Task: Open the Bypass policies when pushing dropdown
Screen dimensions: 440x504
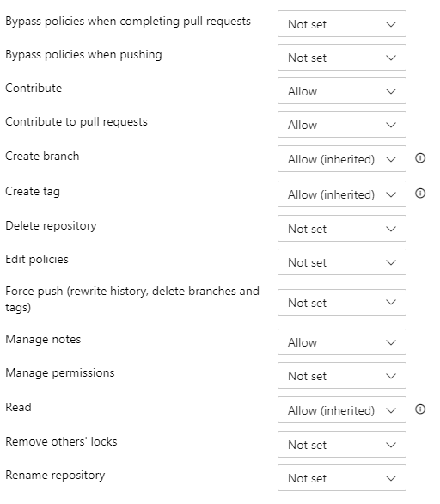Action: pos(342,58)
